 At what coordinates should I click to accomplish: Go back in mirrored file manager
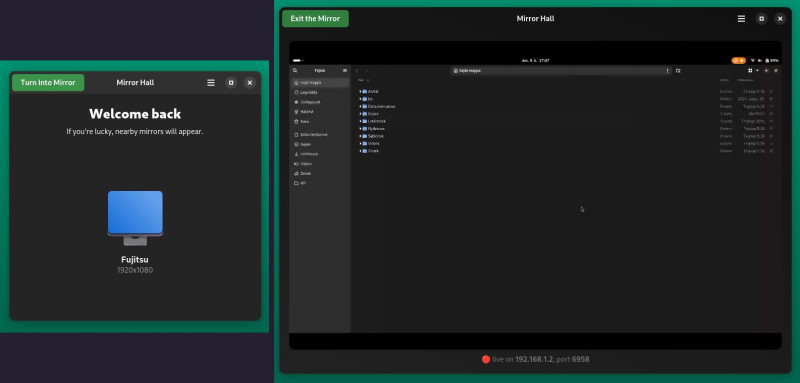[357, 70]
